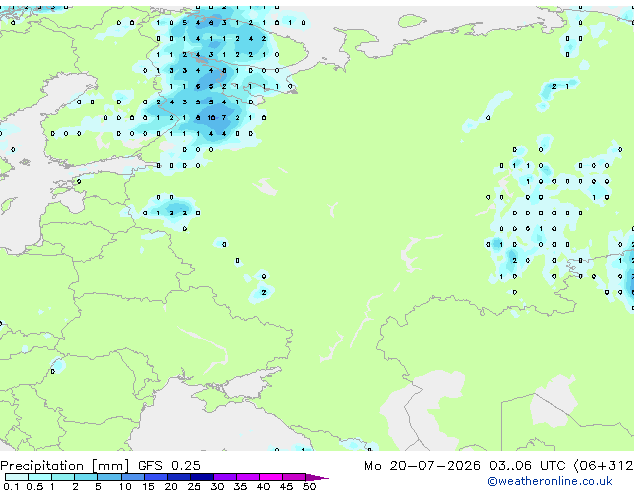Viewport: 634px width, 490px height.
Task: Click the "7" value right of the 10
Action: pos(224,118)
